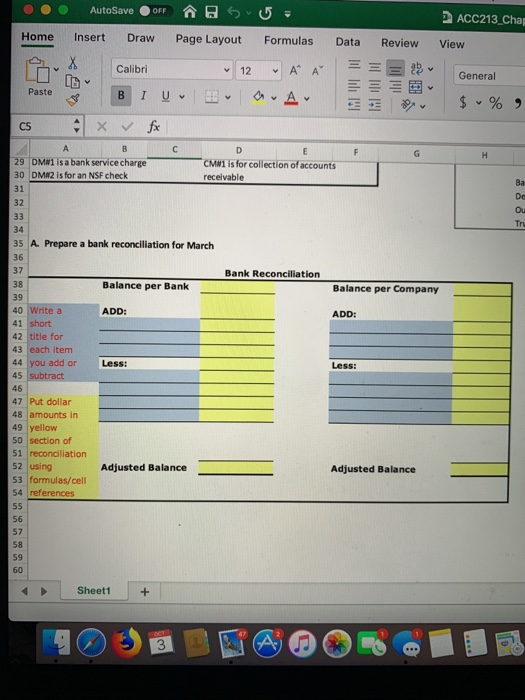Save the workbook with the floppy disk icon
The height and width of the screenshot is (700, 525).
pos(212,12)
